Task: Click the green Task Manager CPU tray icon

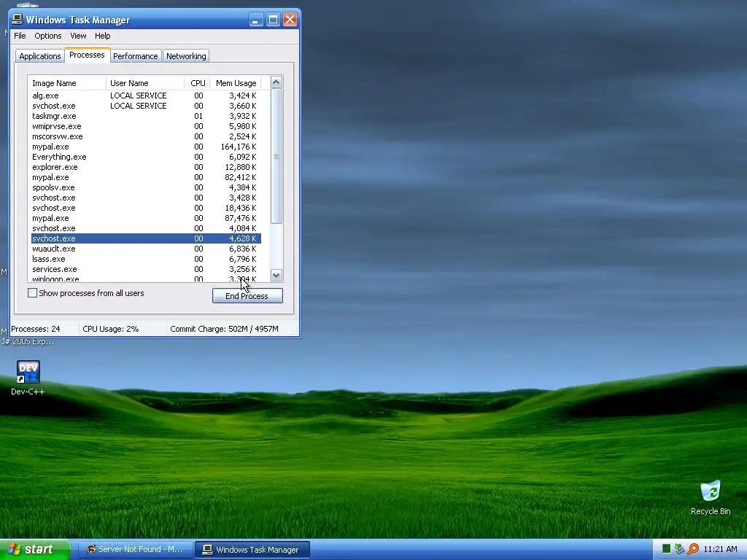Action: pos(667,549)
